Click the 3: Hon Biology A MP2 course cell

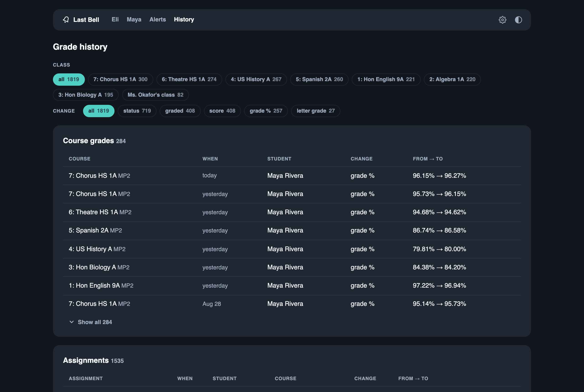click(x=99, y=267)
